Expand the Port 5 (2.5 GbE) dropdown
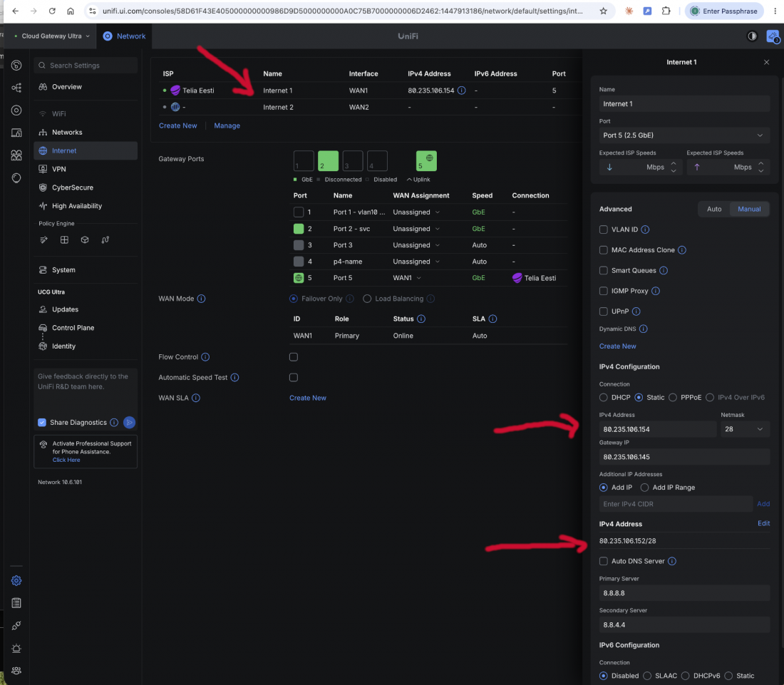This screenshot has width=784, height=685. [x=684, y=135]
